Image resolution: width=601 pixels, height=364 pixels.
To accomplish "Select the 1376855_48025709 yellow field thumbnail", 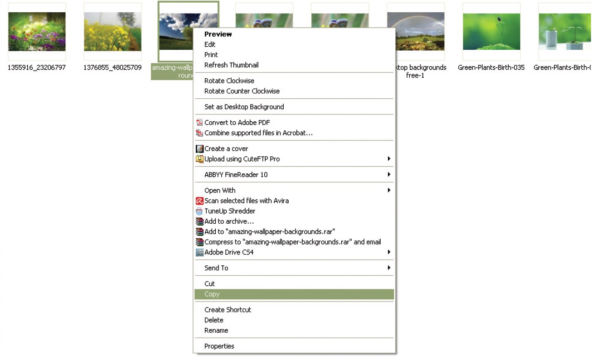I will coord(112,32).
